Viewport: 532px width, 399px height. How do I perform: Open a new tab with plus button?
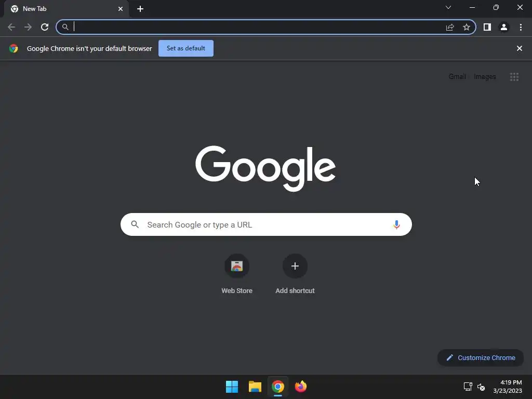tap(140, 9)
